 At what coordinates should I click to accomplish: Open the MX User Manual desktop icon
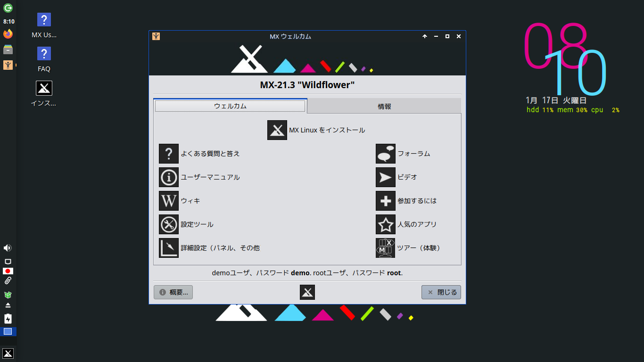[44, 25]
